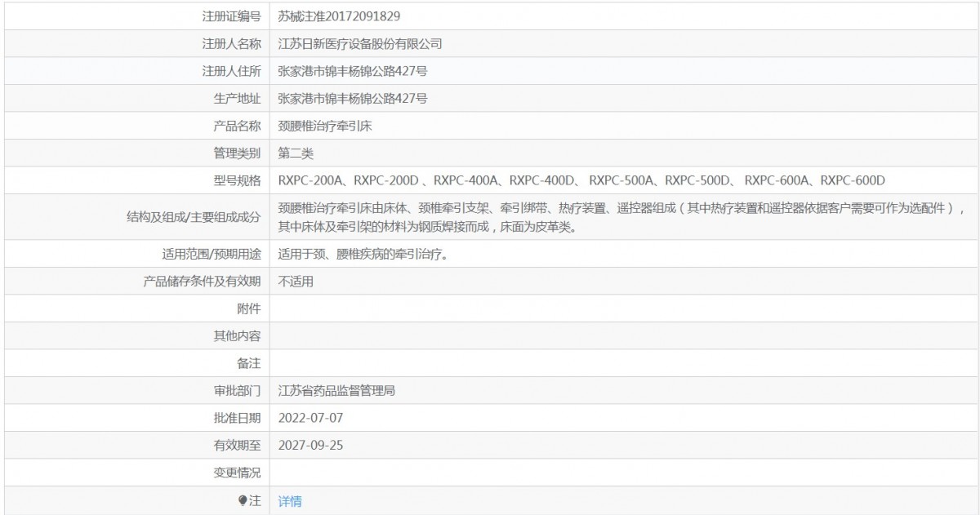Image resolution: width=980 pixels, height=515 pixels.
Task: Click the 生产地址 label
Action: coord(237,99)
